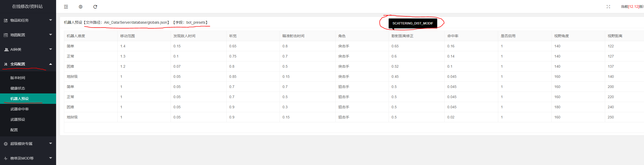644x165 pixels.
Task: Open the 版本时间 submenu item
Action: (18, 78)
